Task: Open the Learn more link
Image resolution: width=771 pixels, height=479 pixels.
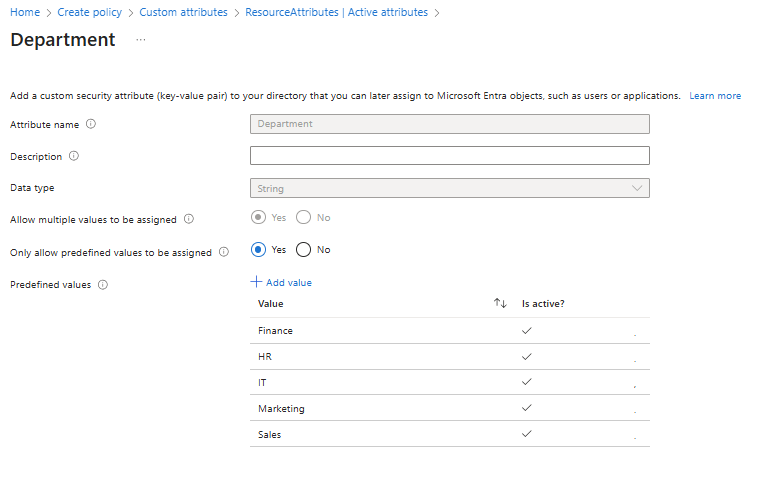Action: [715, 96]
